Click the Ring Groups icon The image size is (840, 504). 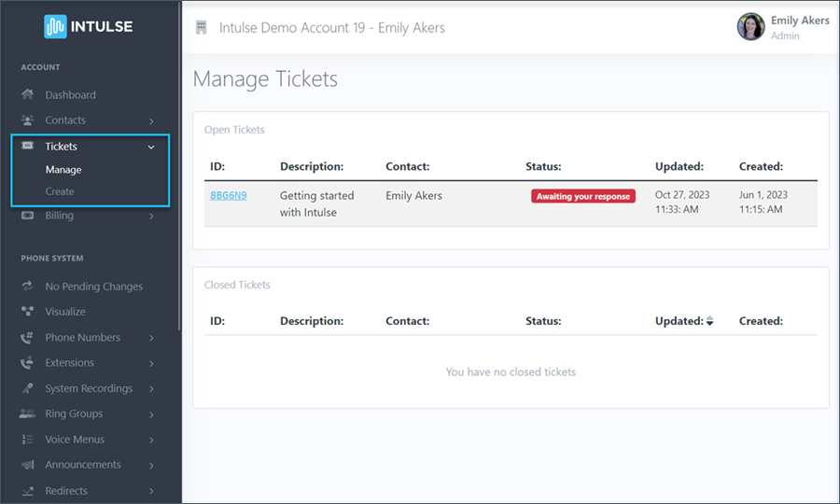click(27, 413)
